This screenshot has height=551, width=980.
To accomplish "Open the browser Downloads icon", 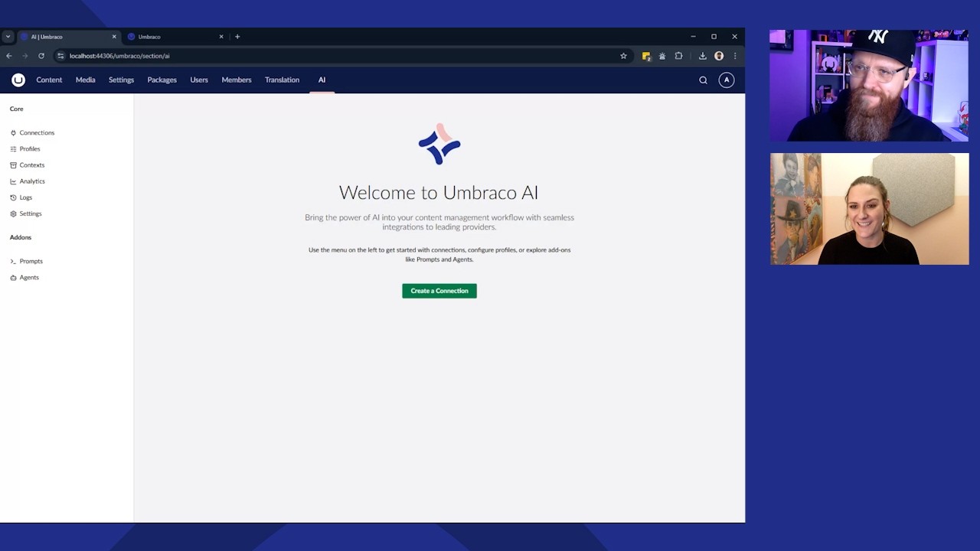I will pyautogui.click(x=702, y=56).
